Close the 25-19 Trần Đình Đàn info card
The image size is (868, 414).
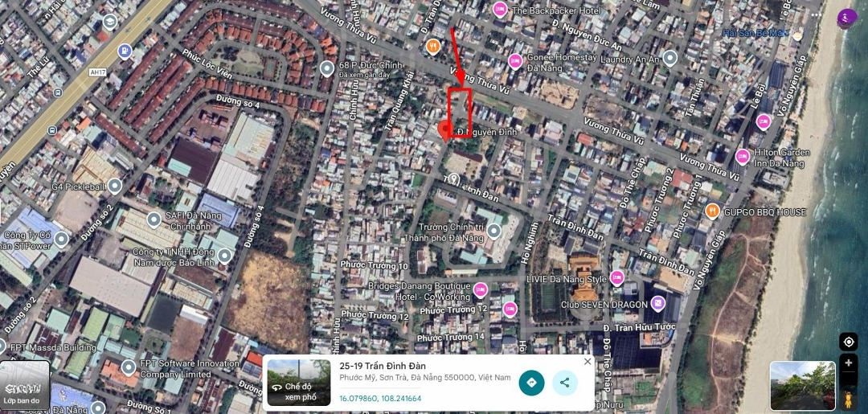click(588, 362)
